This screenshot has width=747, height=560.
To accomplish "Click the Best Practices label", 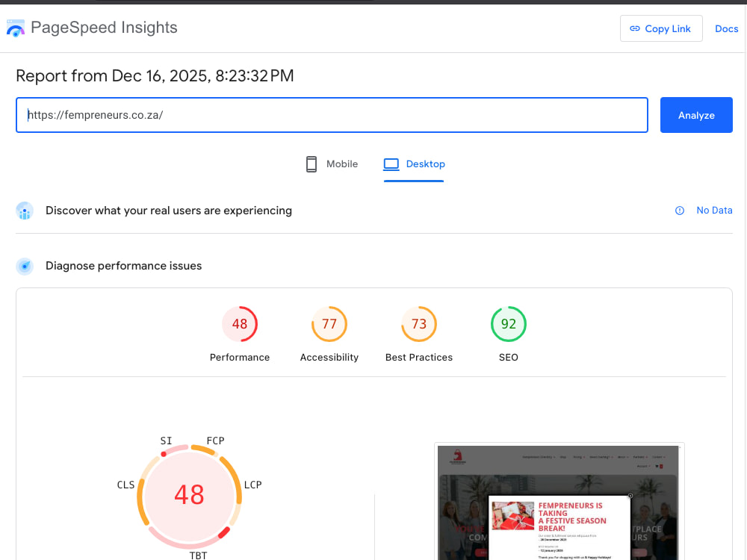I will click(419, 357).
